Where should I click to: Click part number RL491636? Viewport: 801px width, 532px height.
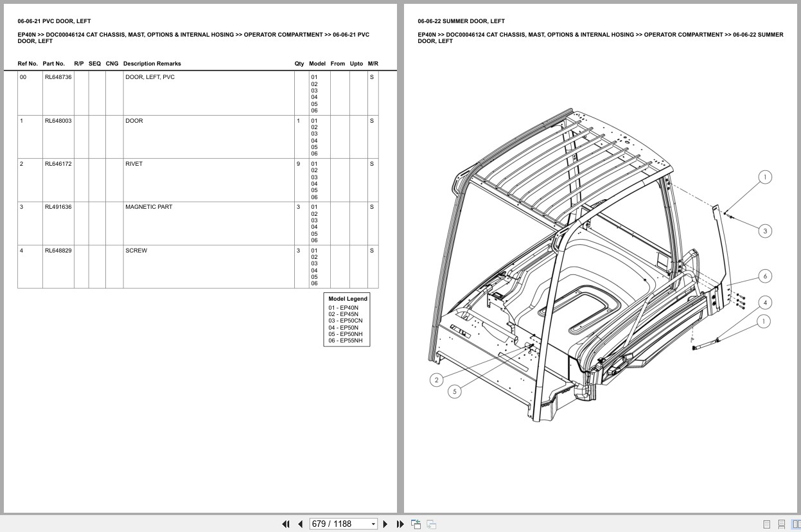(58, 207)
